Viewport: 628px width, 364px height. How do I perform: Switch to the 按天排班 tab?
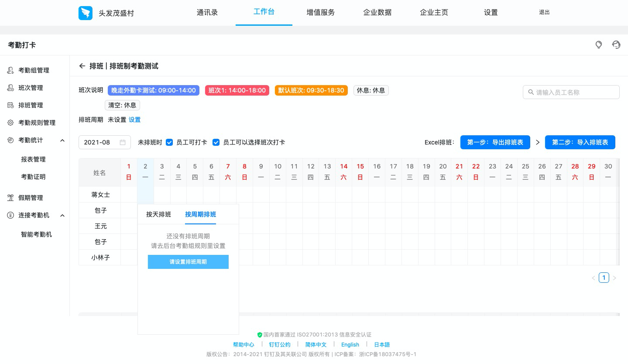click(158, 214)
